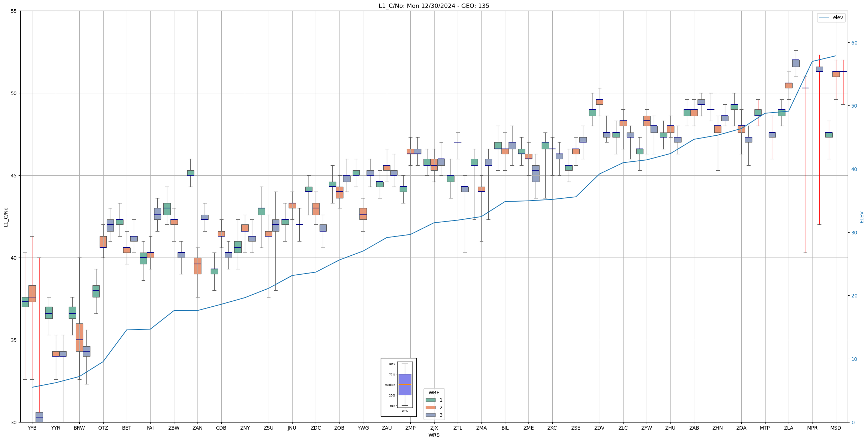Click the boxplot explanation inset diagram

(399, 387)
